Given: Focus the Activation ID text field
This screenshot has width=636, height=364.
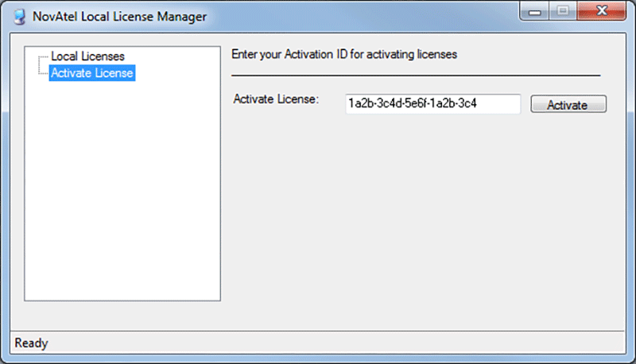Looking at the screenshot, I should [432, 104].
